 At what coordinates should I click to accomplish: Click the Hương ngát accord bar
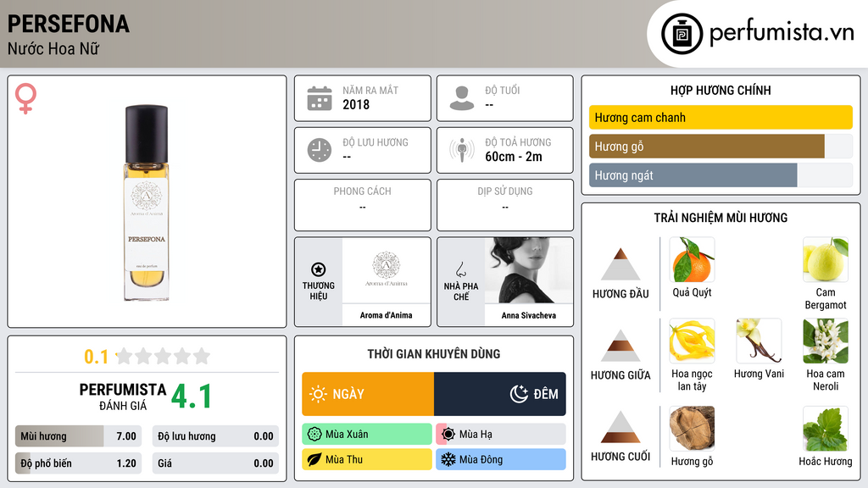coord(721,175)
